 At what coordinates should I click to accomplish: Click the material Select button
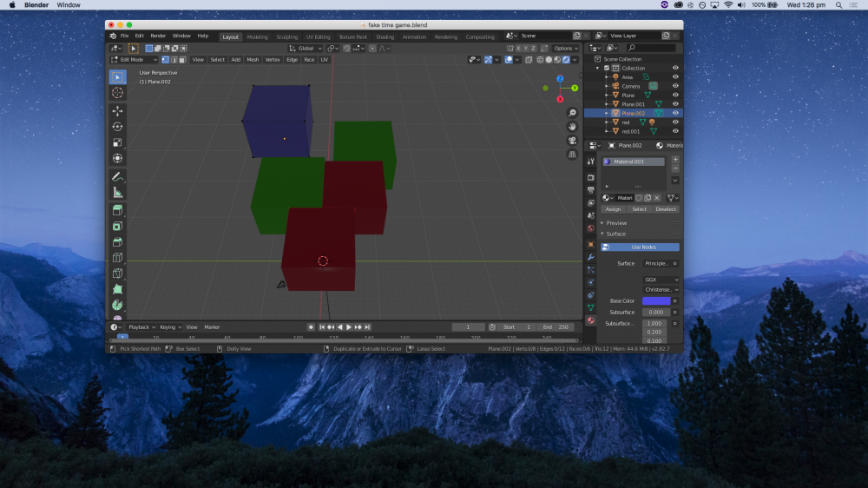click(639, 209)
